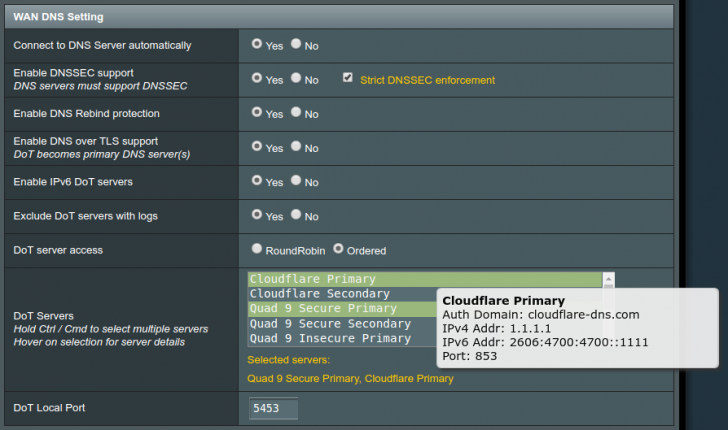This screenshot has height=430, width=728.
Task: Select Yes for Connect to DNS Server automatically
Action: tap(257, 44)
